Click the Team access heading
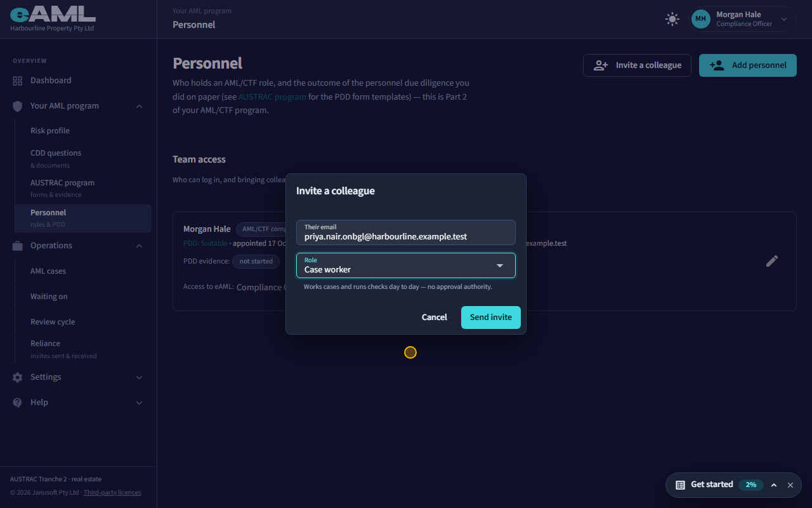Viewport: 812px width, 508px height. click(x=199, y=159)
